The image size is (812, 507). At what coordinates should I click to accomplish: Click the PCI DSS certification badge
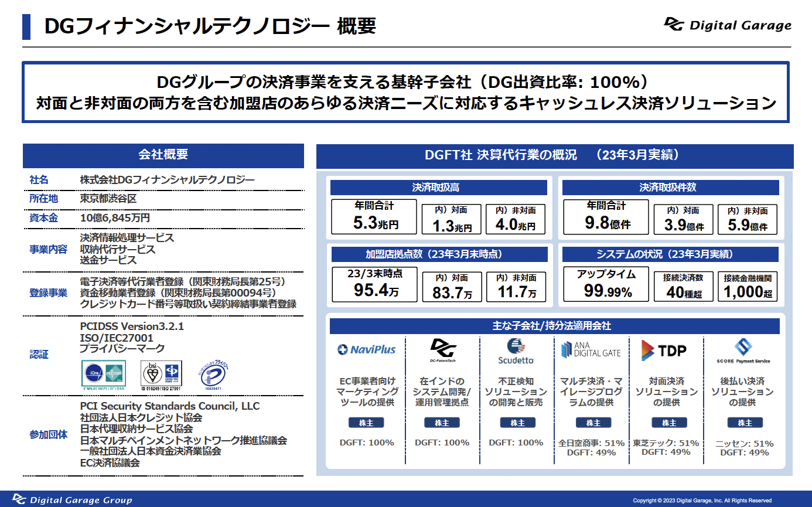(x=104, y=376)
